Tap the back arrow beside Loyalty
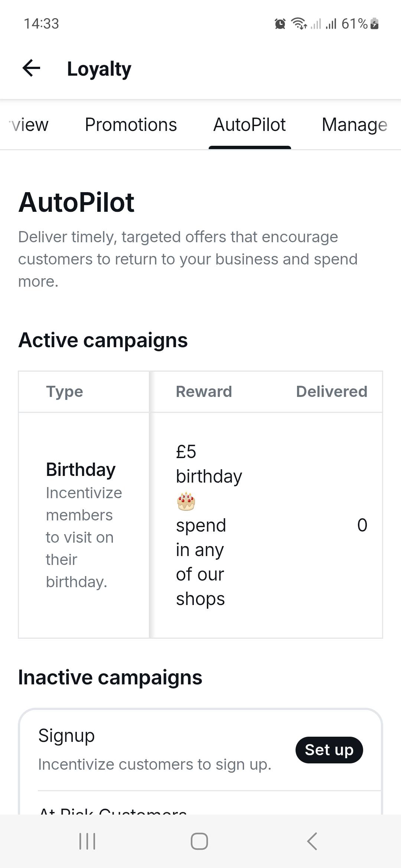The image size is (401, 868). (x=31, y=68)
